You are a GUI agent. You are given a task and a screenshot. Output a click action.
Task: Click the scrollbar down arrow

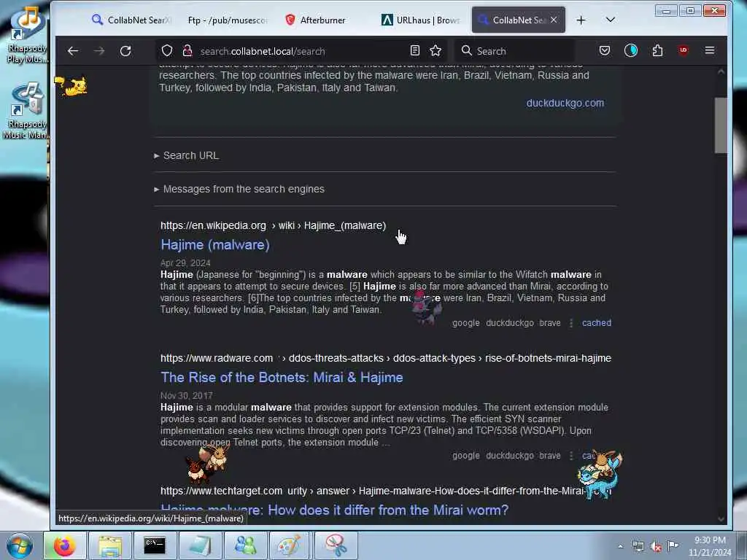(x=721, y=519)
